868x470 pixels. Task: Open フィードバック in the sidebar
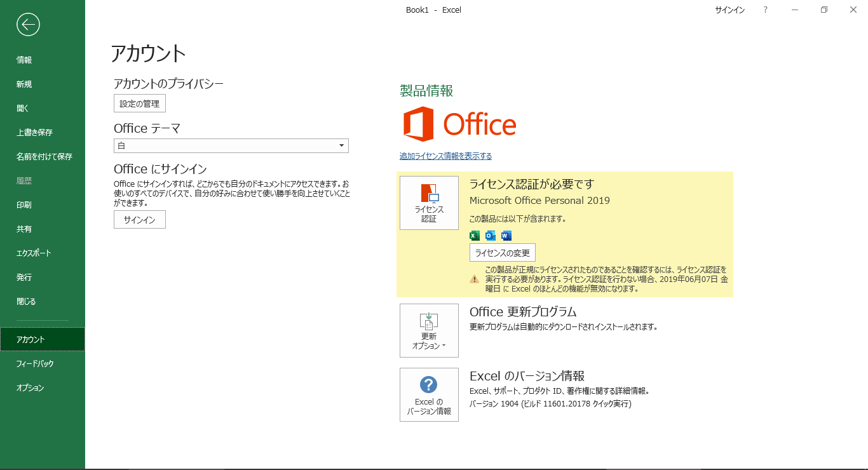[43, 363]
